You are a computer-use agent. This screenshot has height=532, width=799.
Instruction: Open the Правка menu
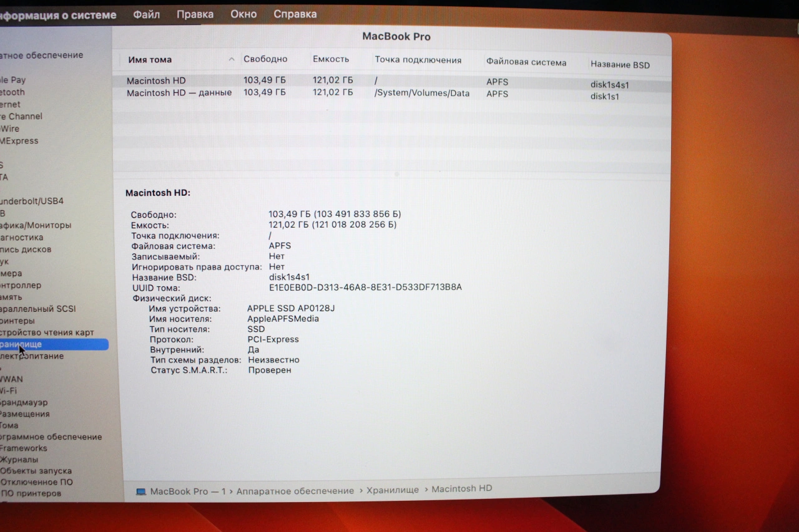point(195,14)
